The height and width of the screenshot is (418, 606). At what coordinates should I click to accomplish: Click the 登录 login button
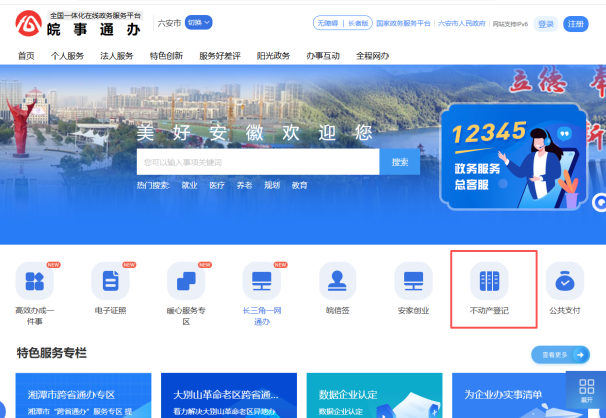[545, 23]
